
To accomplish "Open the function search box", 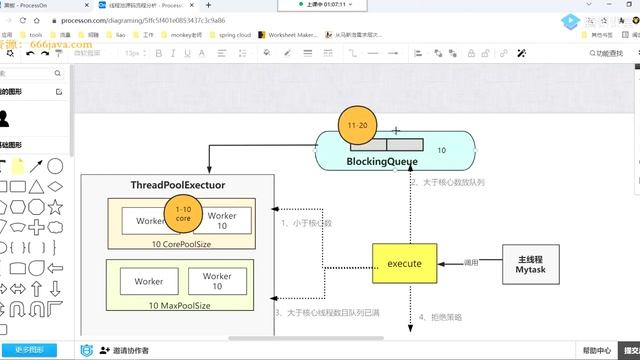I will click(x=606, y=53).
